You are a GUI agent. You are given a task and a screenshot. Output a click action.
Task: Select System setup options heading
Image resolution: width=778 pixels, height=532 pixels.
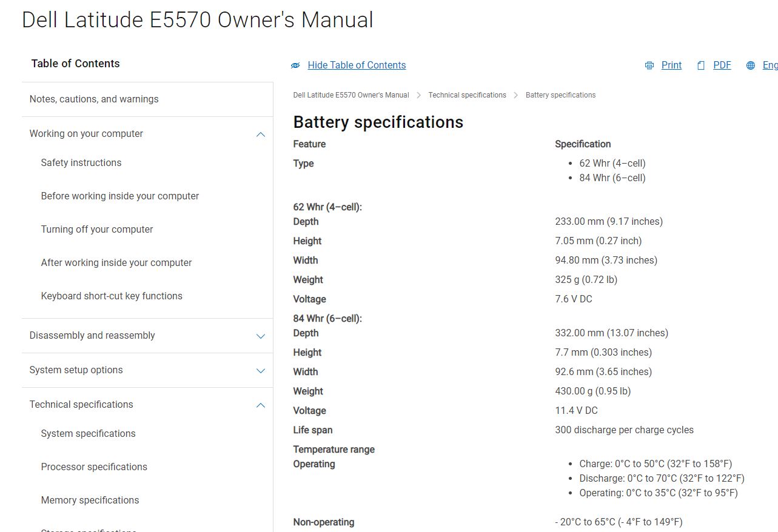coord(76,370)
